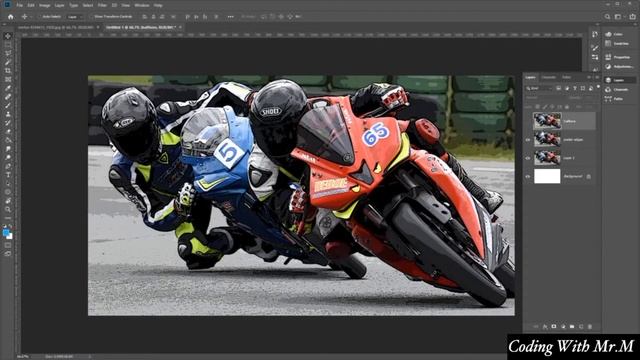Click the new adjustment layer icon

[563, 327]
